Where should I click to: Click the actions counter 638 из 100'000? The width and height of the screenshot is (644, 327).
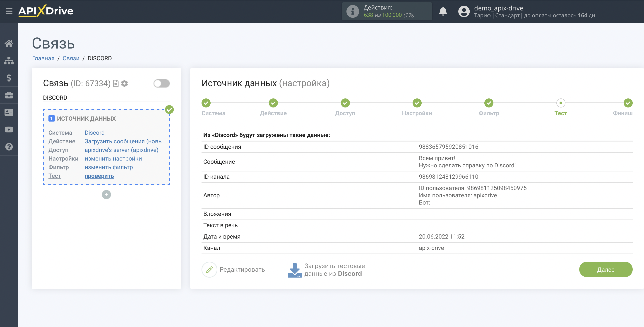pyautogui.click(x=389, y=15)
